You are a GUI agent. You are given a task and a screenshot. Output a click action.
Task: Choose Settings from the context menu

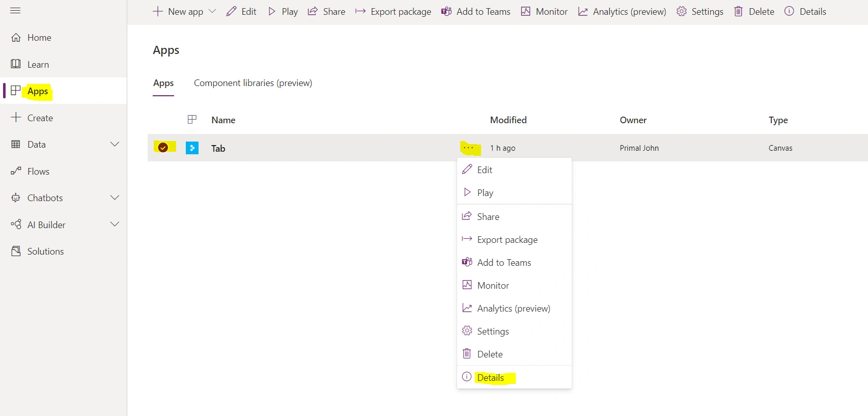(514, 331)
